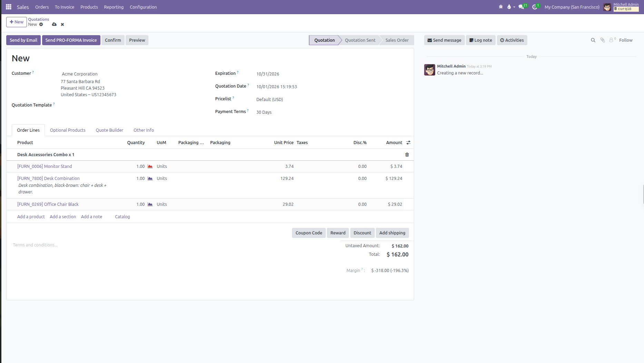Viewport: 644px width, 363px height.
Task: Click the Catalog link
Action: point(123,217)
